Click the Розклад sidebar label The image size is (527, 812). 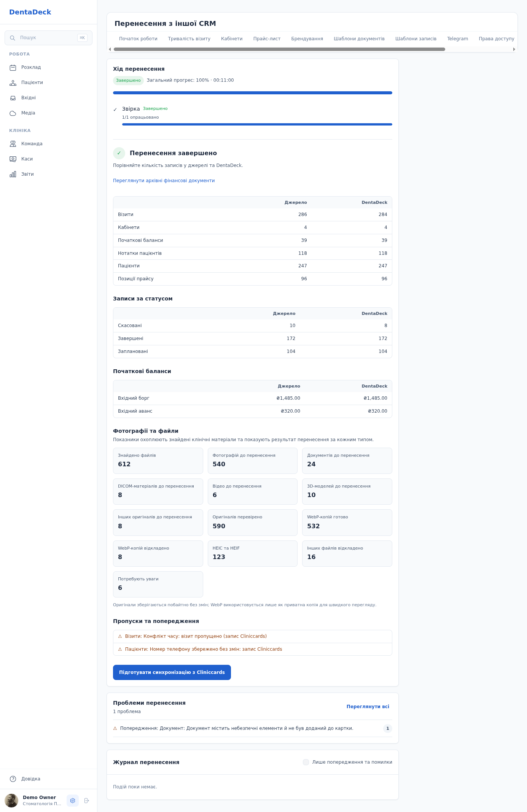(x=31, y=67)
